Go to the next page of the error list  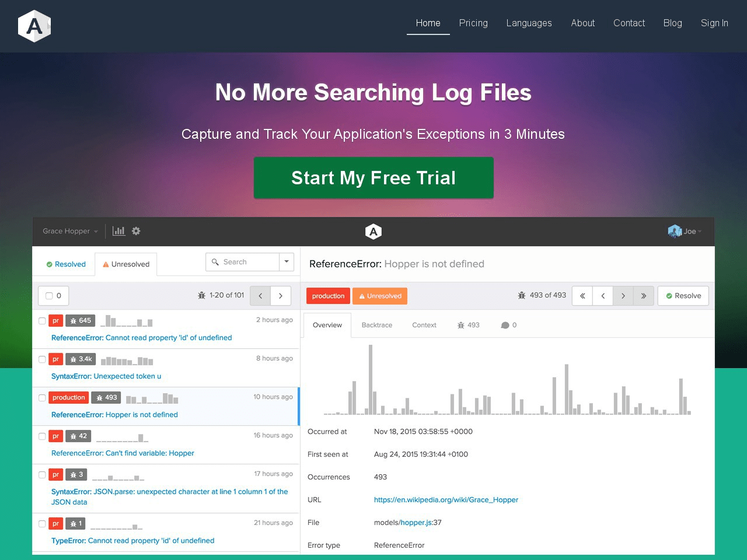click(x=281, y=296)
